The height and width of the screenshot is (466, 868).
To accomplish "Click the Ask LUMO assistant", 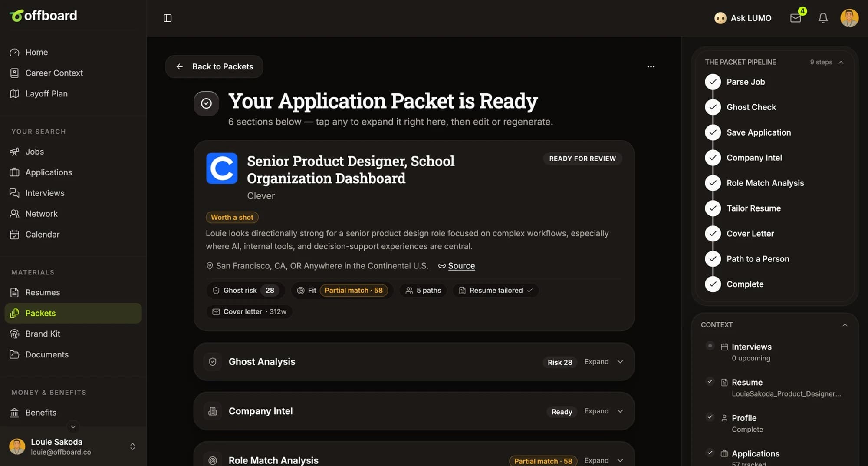I will (x=743, y=18).
